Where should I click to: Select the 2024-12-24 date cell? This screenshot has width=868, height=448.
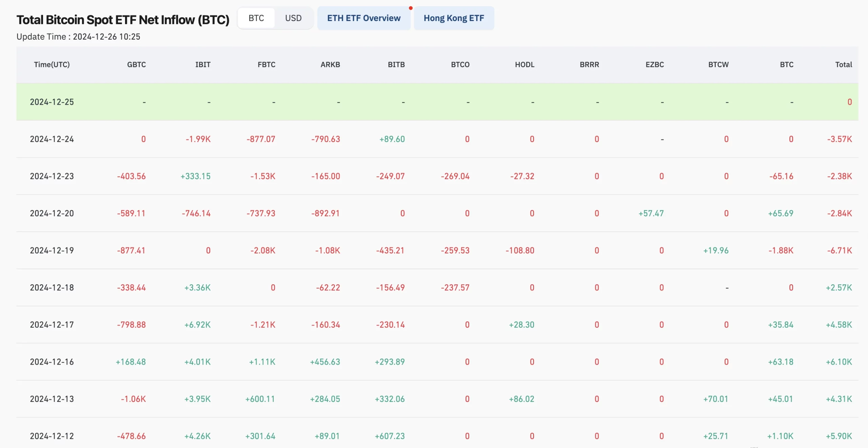[52, 139]
